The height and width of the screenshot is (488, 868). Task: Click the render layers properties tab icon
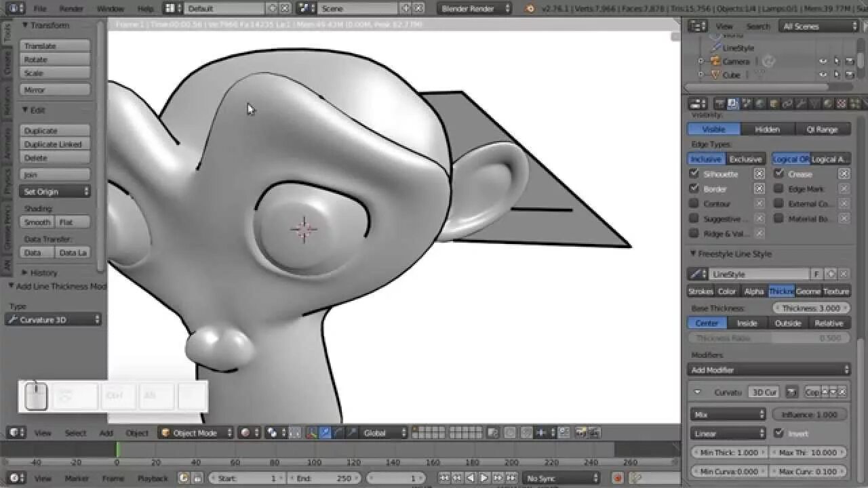tap(733, 104)
